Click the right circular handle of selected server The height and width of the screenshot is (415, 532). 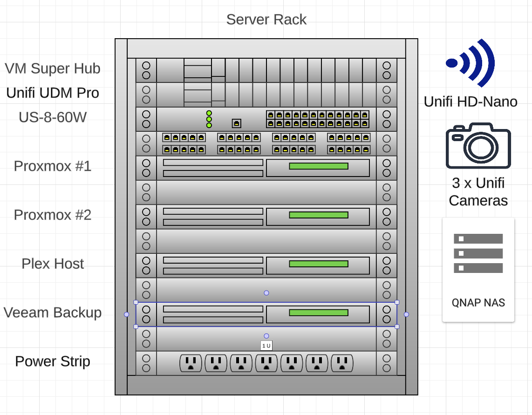point(406,314)
